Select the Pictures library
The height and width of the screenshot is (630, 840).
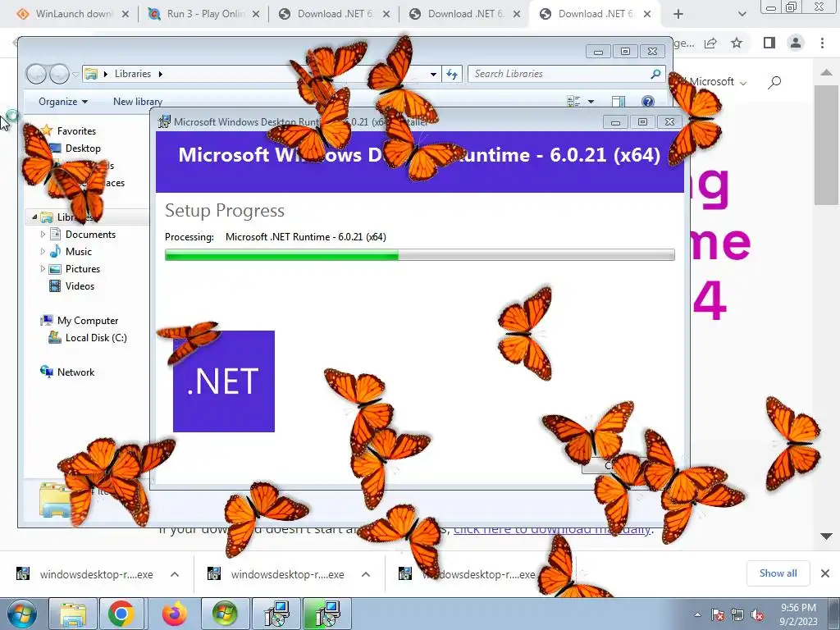(x=83, y=269)
